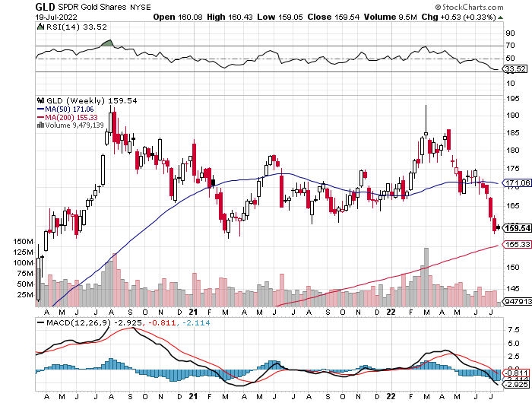Image resolution: width=532 pixels, height=403 pixels.
Task: Click the 185 price axis label
Action: pos(512,133)
